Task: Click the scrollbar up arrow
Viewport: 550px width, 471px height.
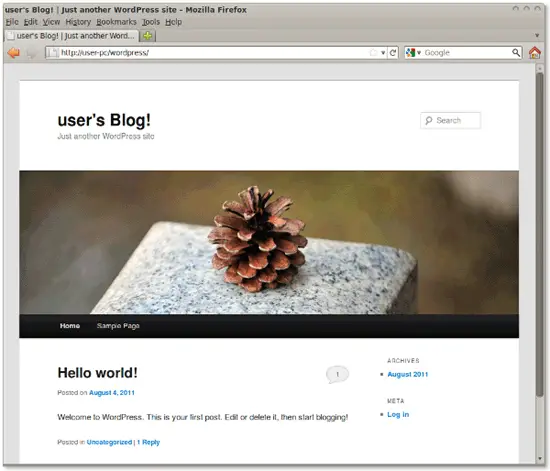Action: point(539,68)
